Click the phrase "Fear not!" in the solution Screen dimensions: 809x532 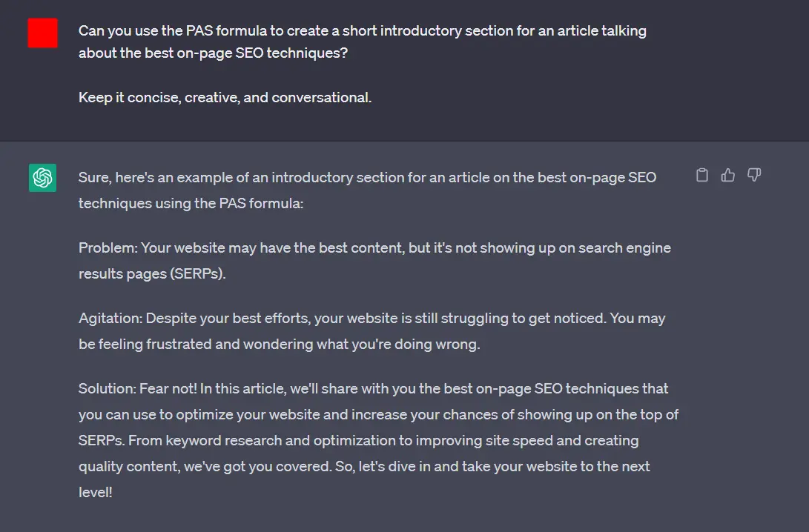pyautogui.click(x=168, y=389)
